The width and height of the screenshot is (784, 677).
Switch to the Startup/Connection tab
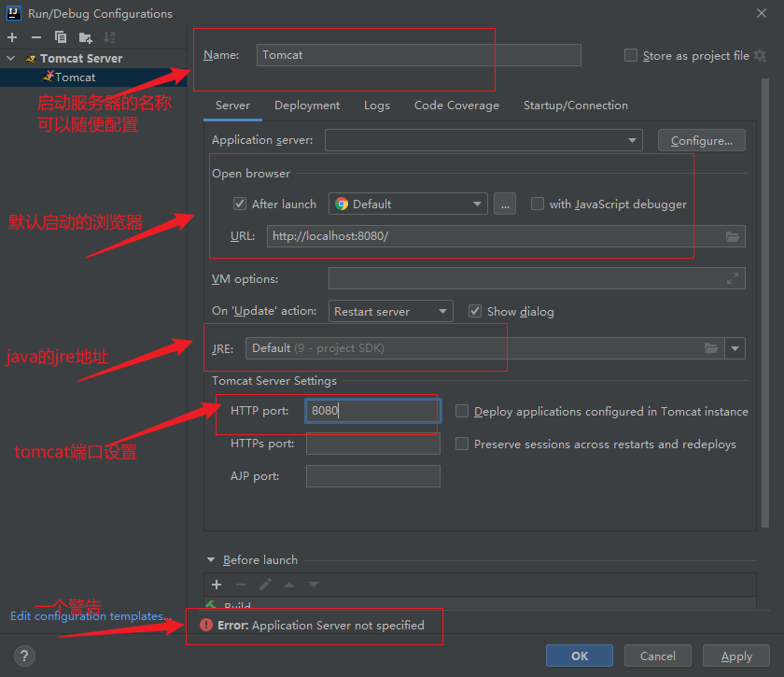[576, 106]
